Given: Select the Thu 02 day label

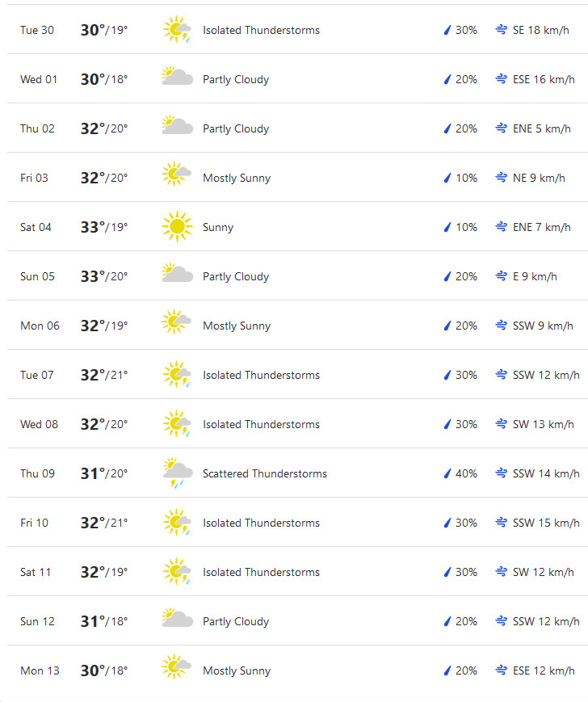Looking at the screenshot, I should pyautogui.click(x=37, y=128).
